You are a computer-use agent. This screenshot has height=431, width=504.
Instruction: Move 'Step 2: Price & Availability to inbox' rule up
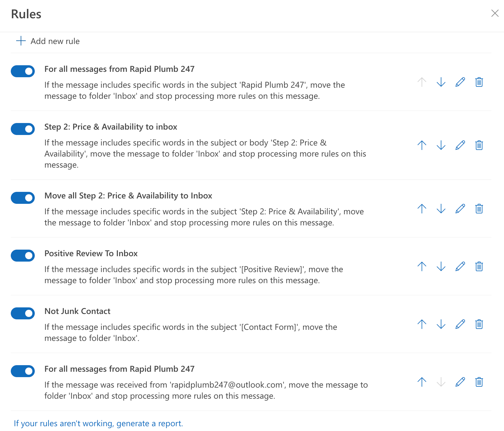[422, 145]
